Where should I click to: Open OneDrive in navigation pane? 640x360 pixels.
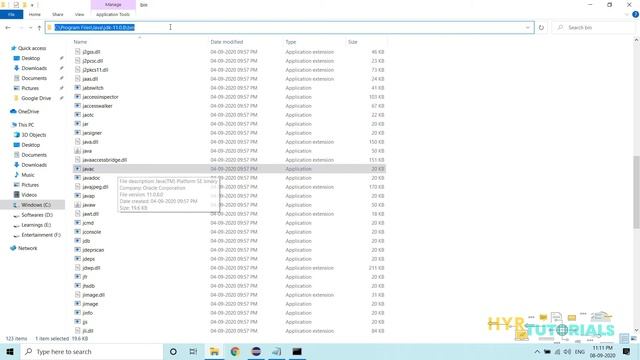[28, 111]
